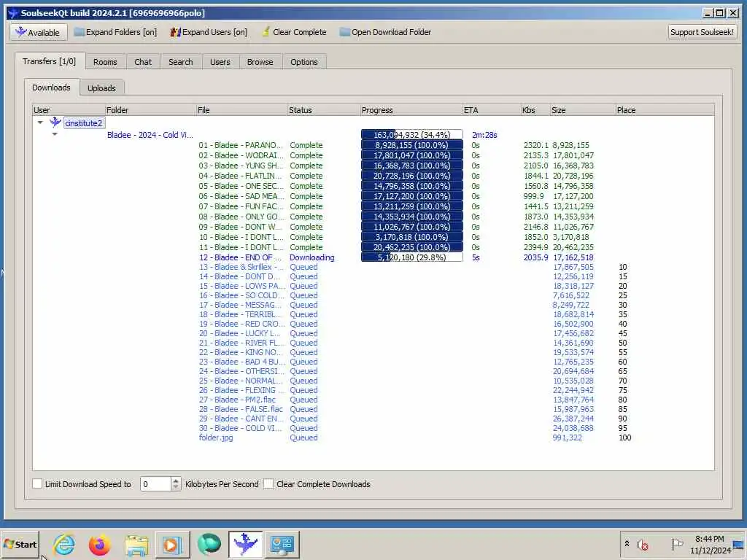This screenshot has width=747, height=560.
Task: Click the size value 991,322
Action: pyautogui.click(x=567, y=437)
